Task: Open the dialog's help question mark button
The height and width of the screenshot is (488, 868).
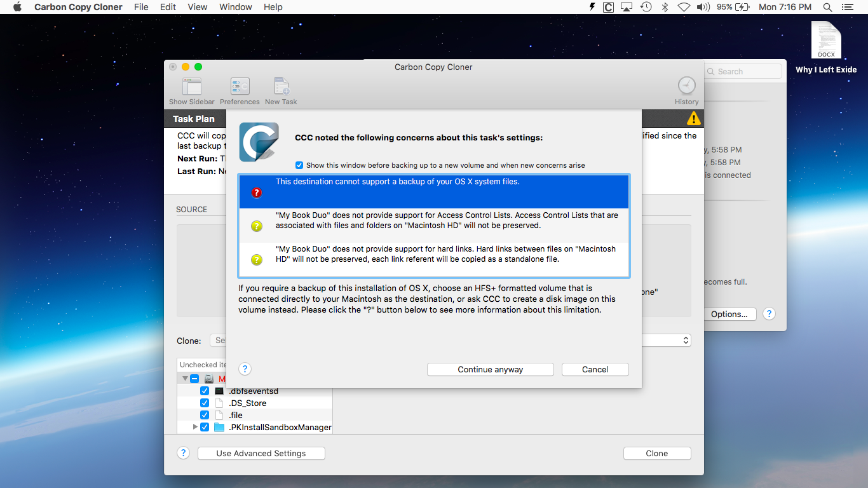Action: tap(245, 369)
